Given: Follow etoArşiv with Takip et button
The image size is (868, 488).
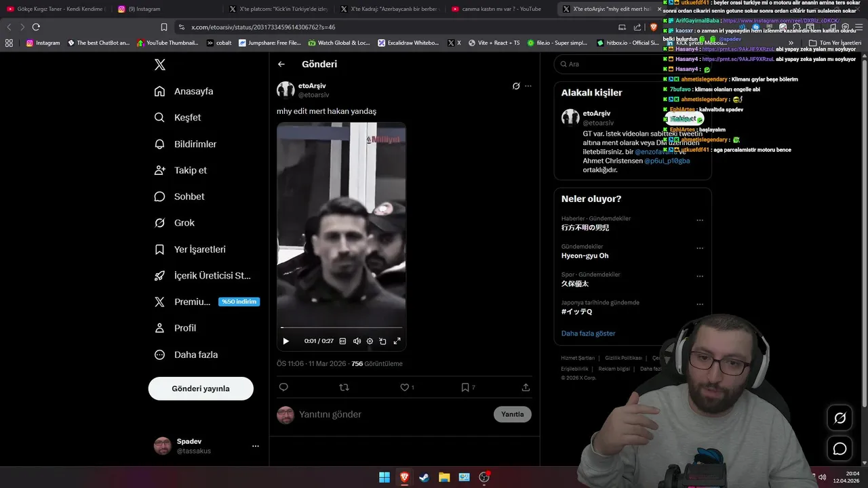Looking at the screenshot, I should point(684,119).
